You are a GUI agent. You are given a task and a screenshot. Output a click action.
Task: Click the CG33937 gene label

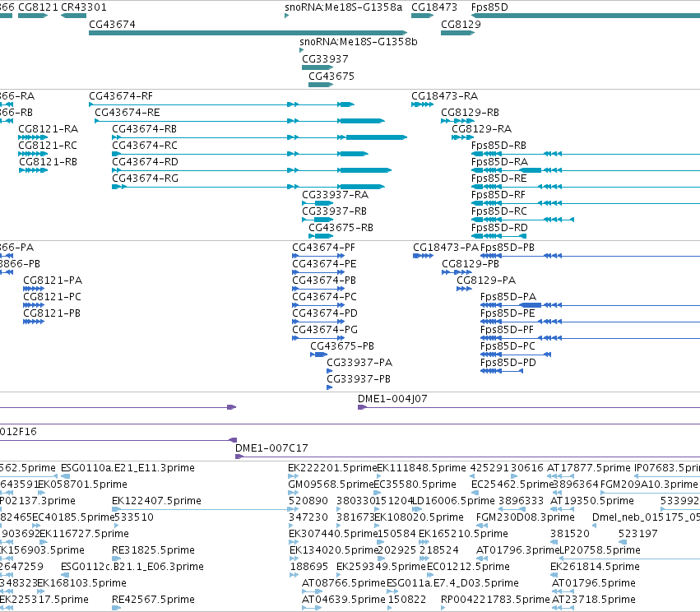pos(325,59)
